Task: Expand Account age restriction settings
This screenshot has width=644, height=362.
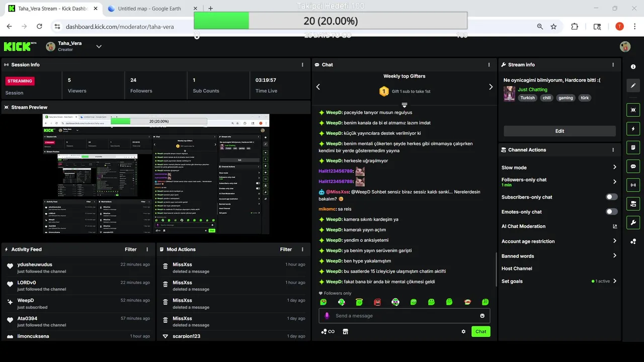Action: (615, 241)
